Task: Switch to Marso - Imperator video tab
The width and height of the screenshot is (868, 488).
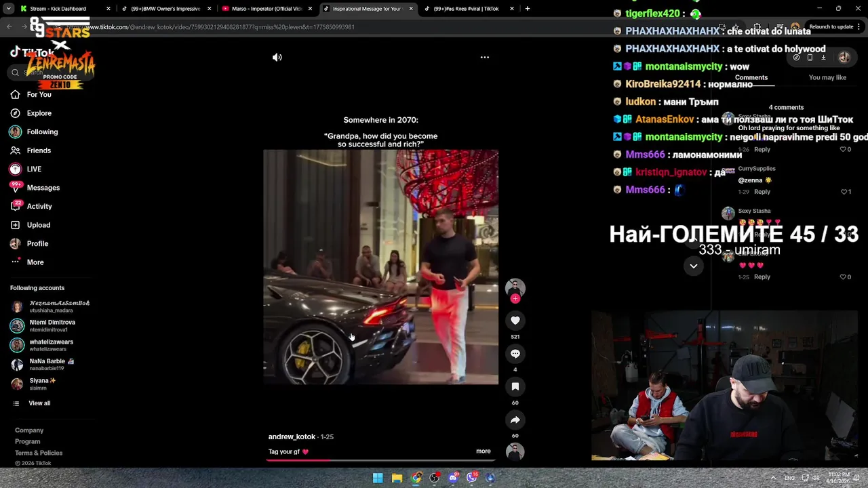Action: [x=265, y=9]
